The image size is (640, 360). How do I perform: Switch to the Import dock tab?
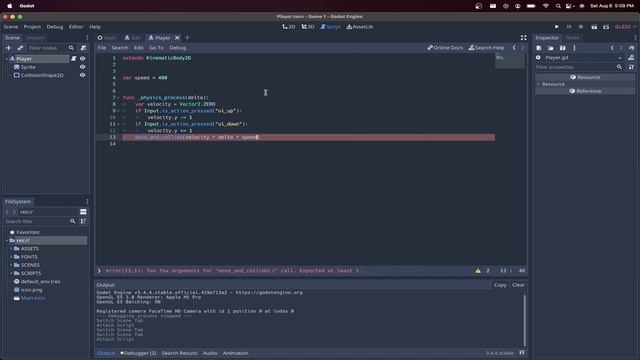pyautogui.click(x=35, y=38)
